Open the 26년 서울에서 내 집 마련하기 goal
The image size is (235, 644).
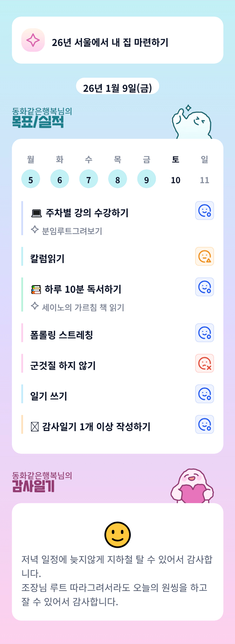[x=110, y=43]
